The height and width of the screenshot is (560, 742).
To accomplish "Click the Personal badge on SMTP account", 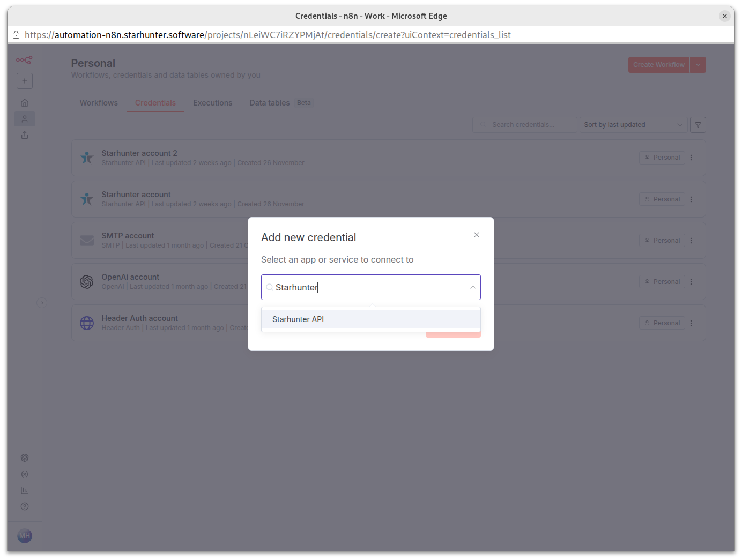I will coord(662,241).
